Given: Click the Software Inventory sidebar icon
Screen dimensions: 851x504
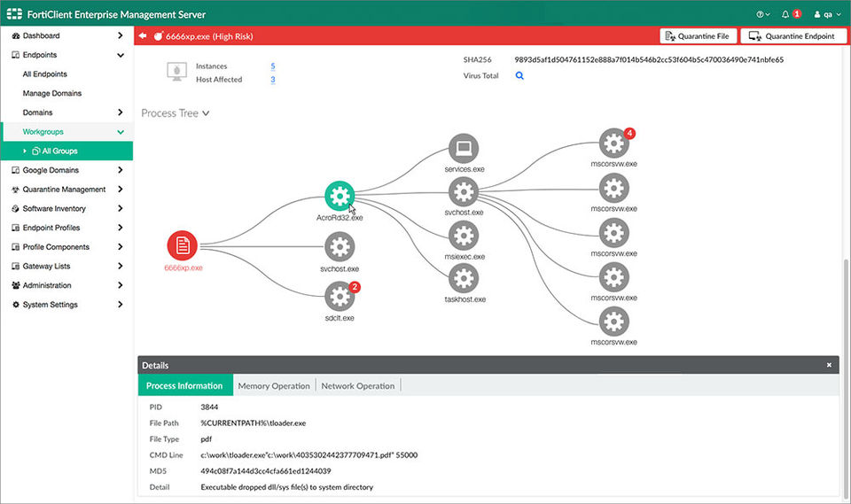Looking at the screenshot, I should click(16, 208).
